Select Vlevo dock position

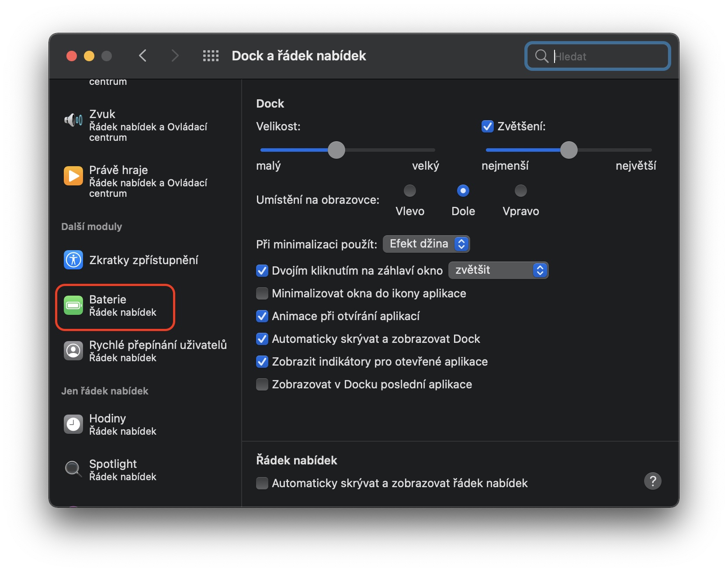coord(409,191)
